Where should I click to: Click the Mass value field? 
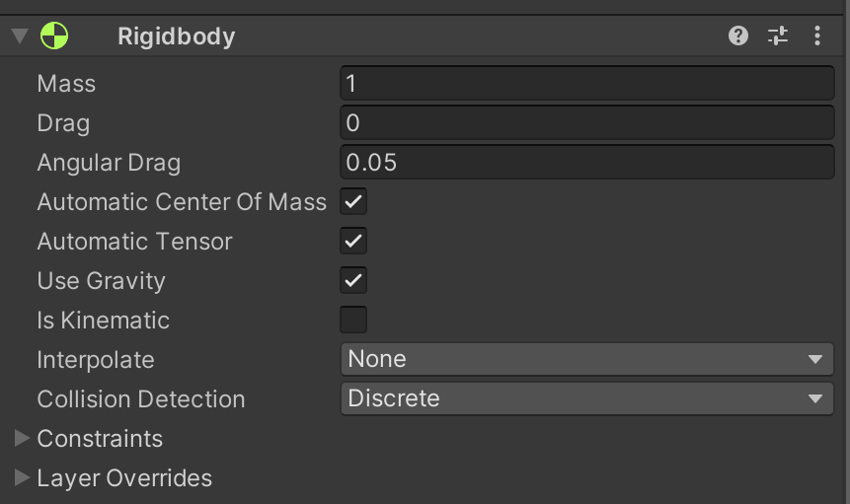pyautogui.click(x=587, y=84)
